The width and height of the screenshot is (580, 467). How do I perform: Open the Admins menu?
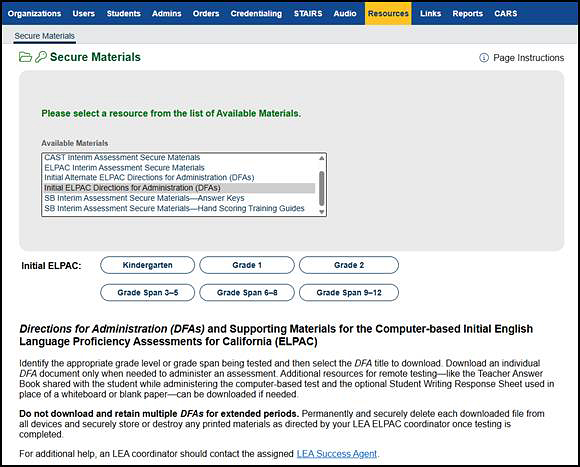coord(166,14)
